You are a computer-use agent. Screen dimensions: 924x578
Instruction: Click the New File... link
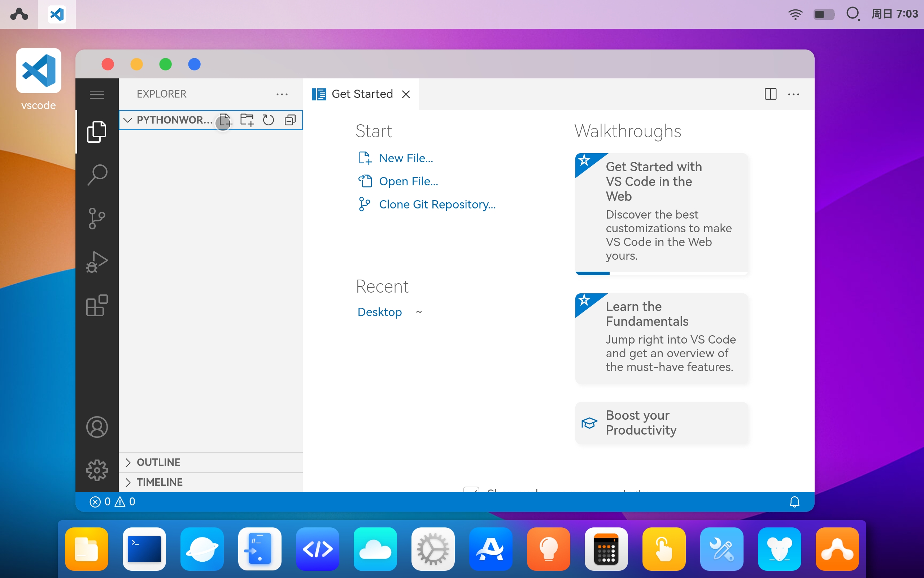(406, 158)
